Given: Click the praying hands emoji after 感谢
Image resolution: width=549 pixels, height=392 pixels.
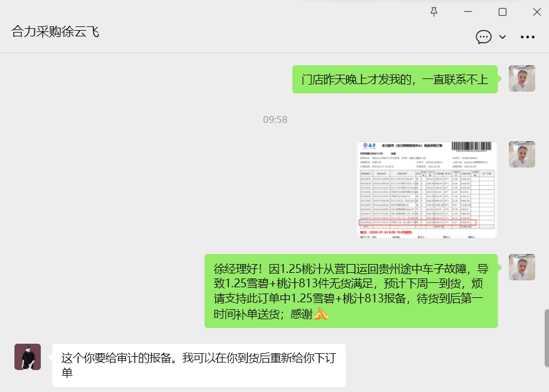Looking at the screenshot, I should [321, 313].
